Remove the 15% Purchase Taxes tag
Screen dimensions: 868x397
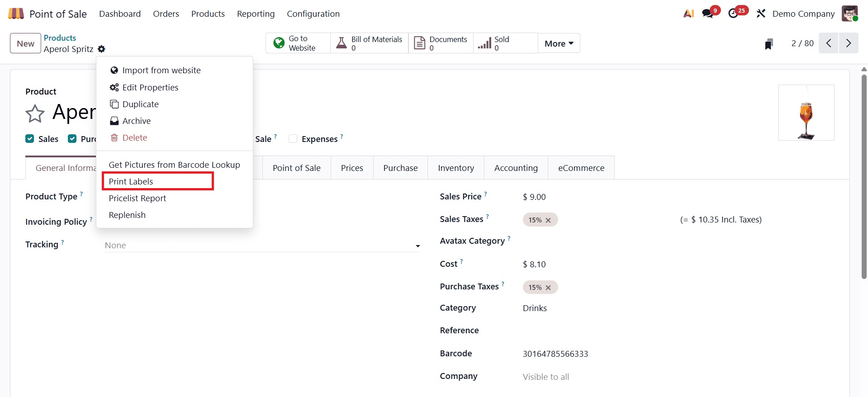click(548, 288)
